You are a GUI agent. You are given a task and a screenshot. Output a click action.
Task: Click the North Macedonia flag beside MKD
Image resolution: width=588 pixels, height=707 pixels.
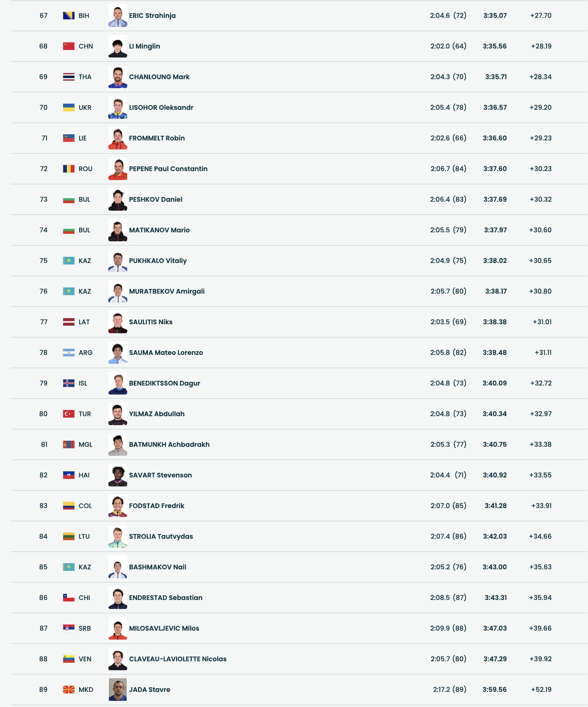[x=69, y=690]
